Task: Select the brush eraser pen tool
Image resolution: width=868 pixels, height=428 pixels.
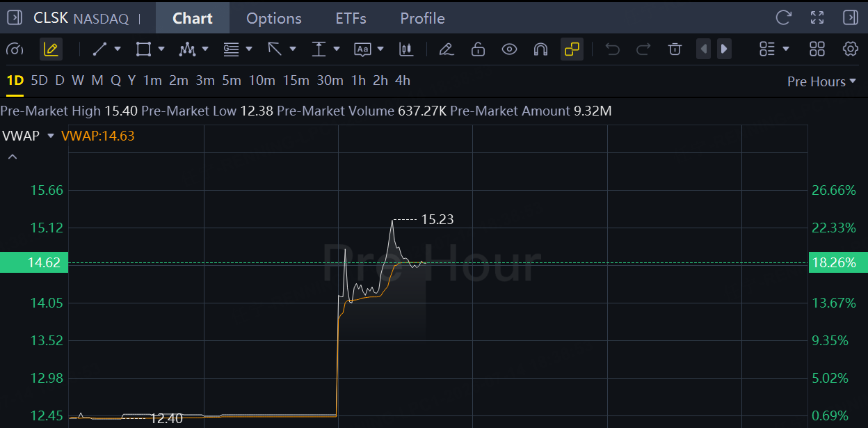Action: tap(447, 49)
